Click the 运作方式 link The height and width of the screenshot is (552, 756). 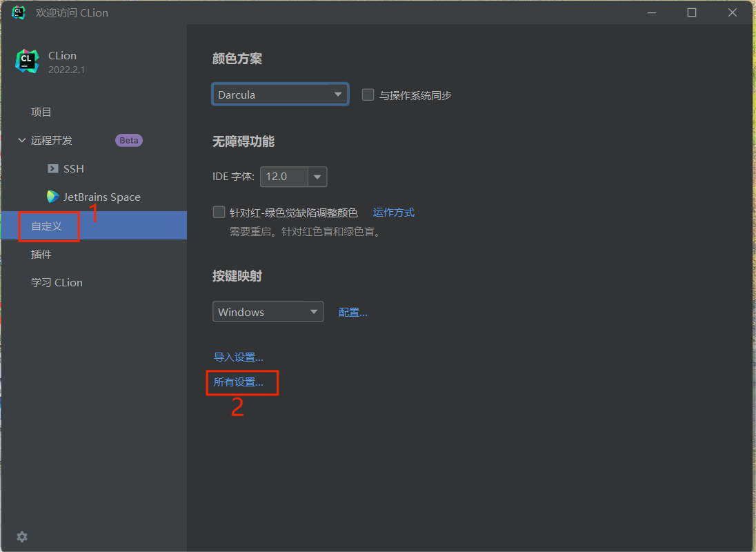(393, 213)
